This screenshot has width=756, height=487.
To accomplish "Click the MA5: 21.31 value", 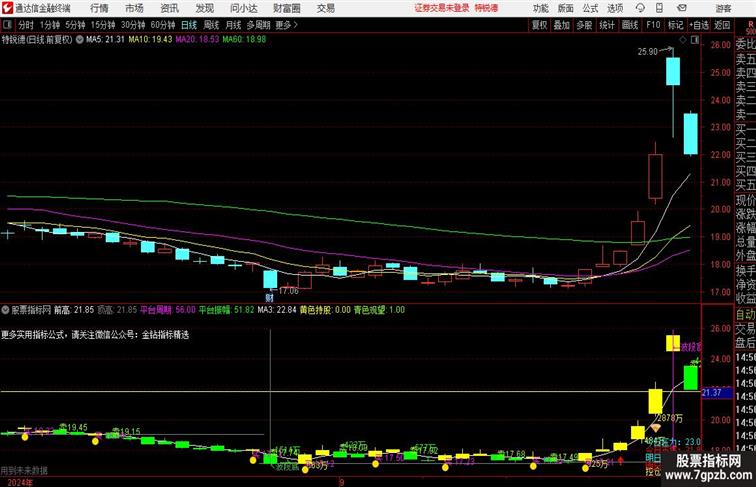I will coord(105,40).
